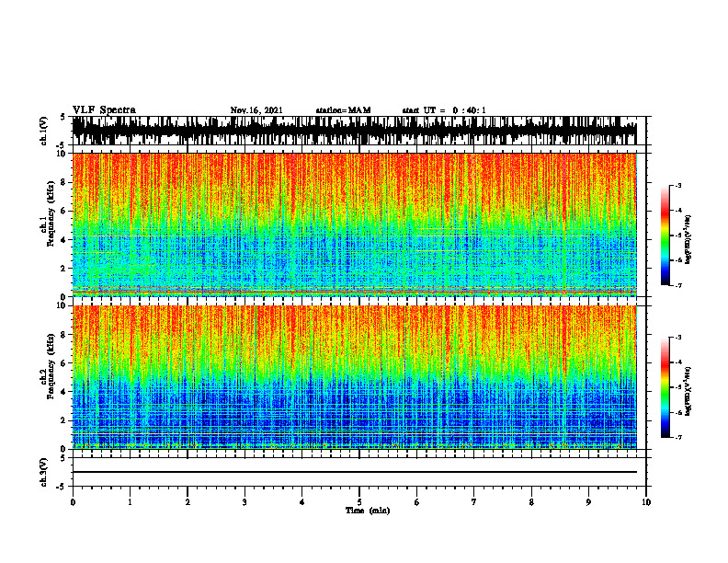Click inside the ch.2 spectrogram panel
This screenshot has width=728, height=563.
(x=354, y=377)
